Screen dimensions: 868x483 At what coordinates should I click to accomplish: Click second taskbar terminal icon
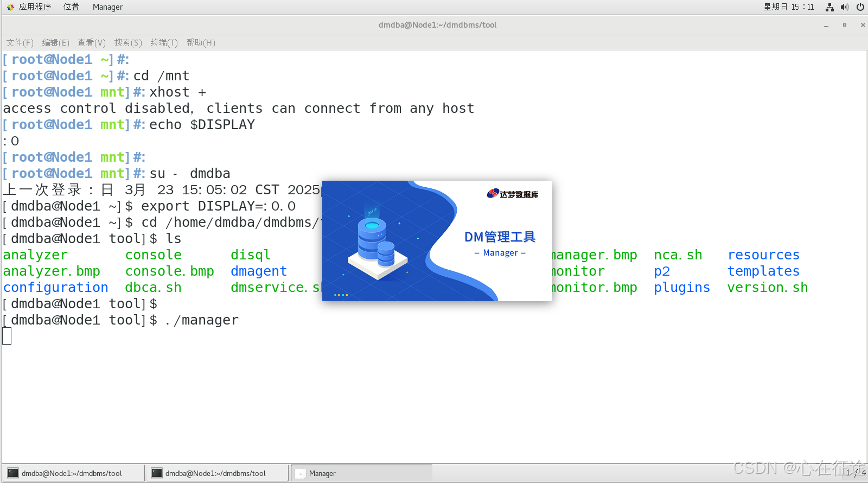click(x=157, y=473)
